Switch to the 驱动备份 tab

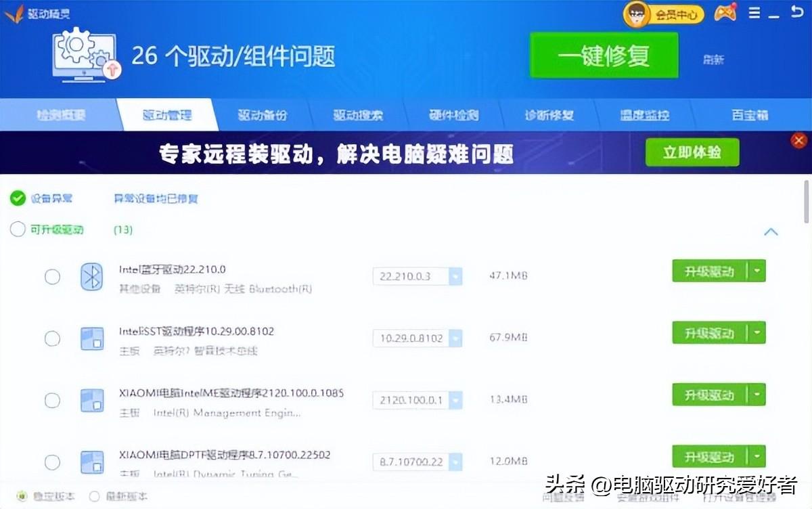coord(263,115)
